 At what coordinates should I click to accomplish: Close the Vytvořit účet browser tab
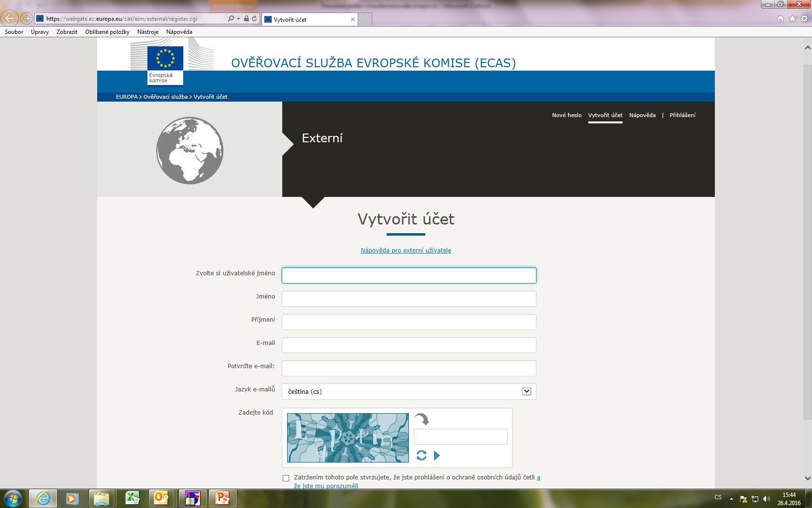pos(353,19)
